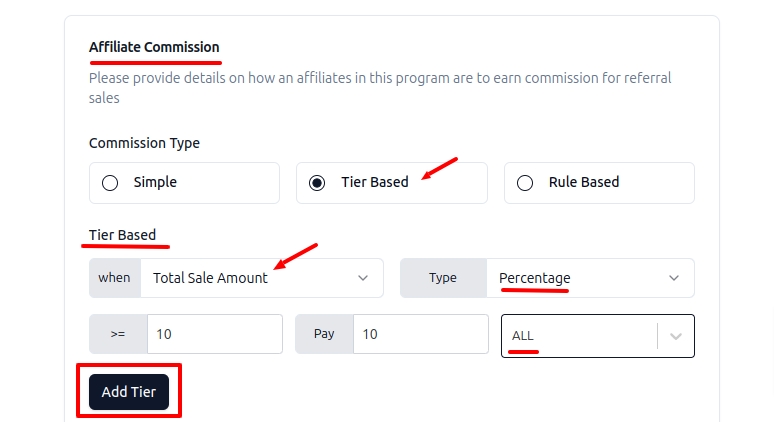This screenshot has height=422, width=774.
Task: Click the chevron in the Total Sale Amount dropdown
Action: click(x=363, y=278)
